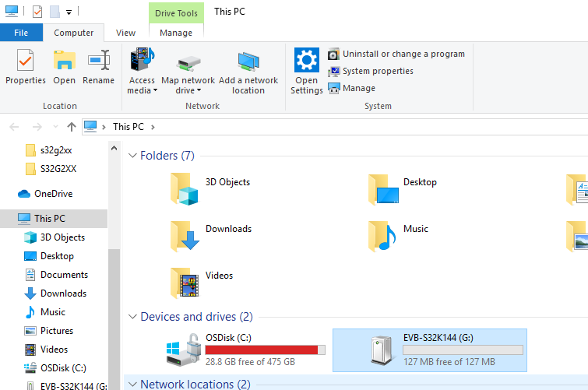Select Downloads in navigation pane
The width and height of the screenshot is (588, 390).
point(55,293)
